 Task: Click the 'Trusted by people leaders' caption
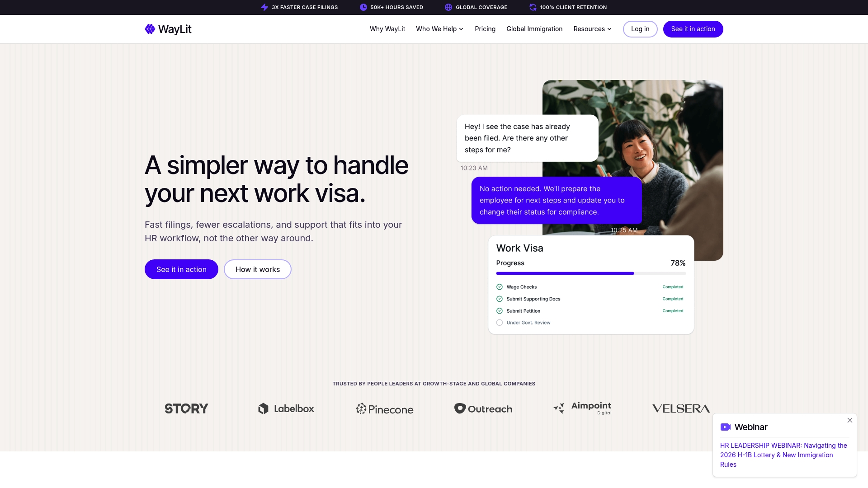coord(434,384)
